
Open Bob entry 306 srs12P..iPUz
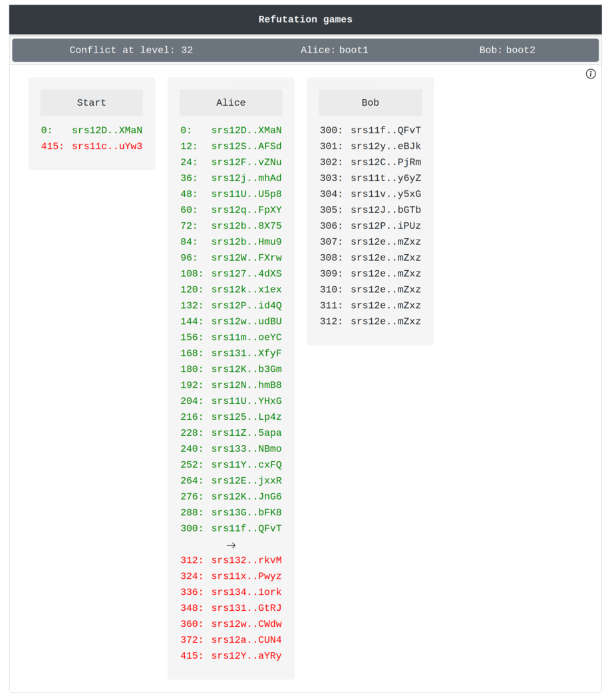(386, 226)
